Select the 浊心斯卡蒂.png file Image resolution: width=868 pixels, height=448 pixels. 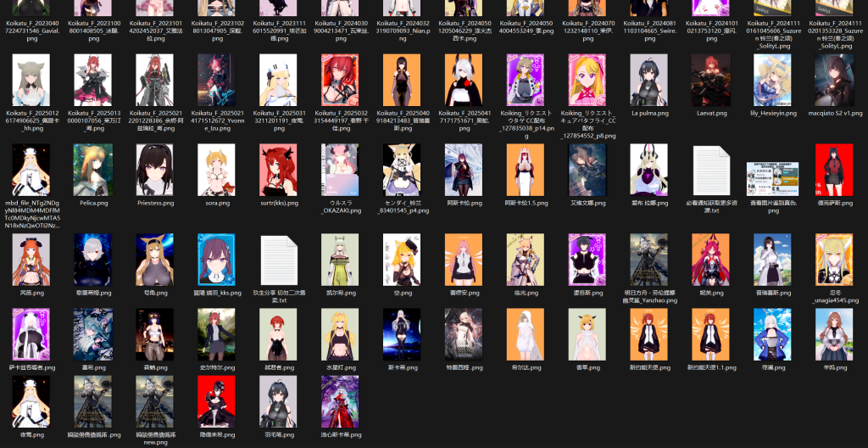[x=340, y=401]
